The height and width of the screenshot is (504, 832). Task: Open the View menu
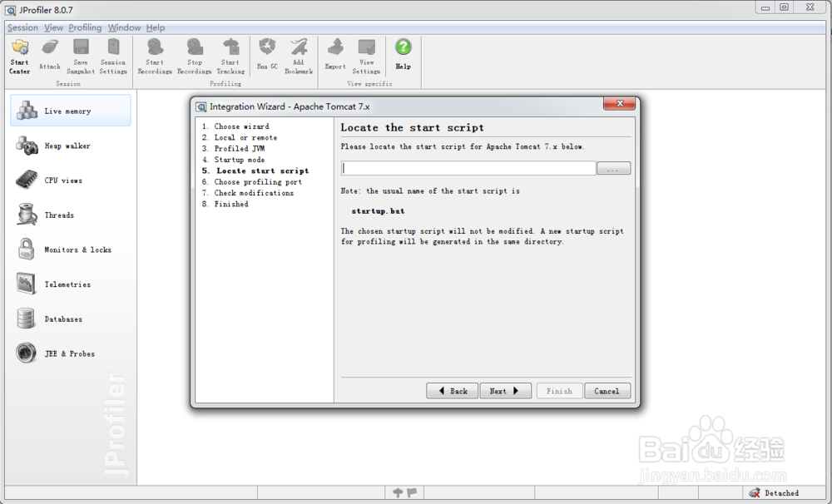tap(53, 27)
